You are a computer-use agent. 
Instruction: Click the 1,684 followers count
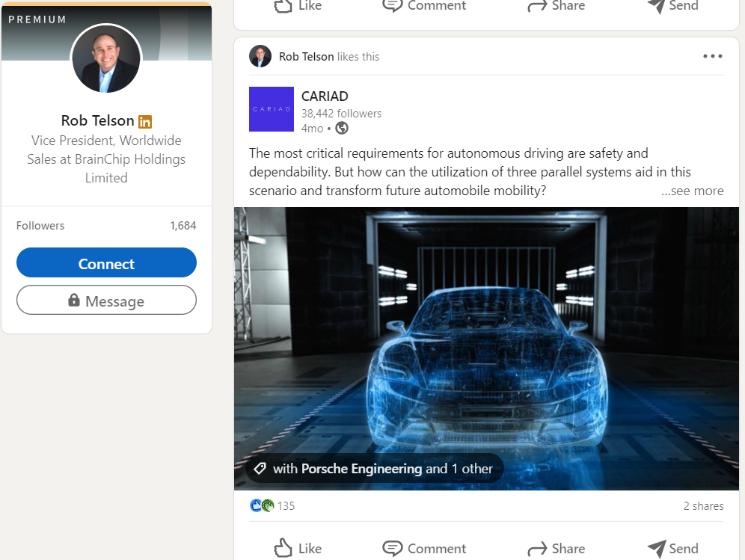183,226
